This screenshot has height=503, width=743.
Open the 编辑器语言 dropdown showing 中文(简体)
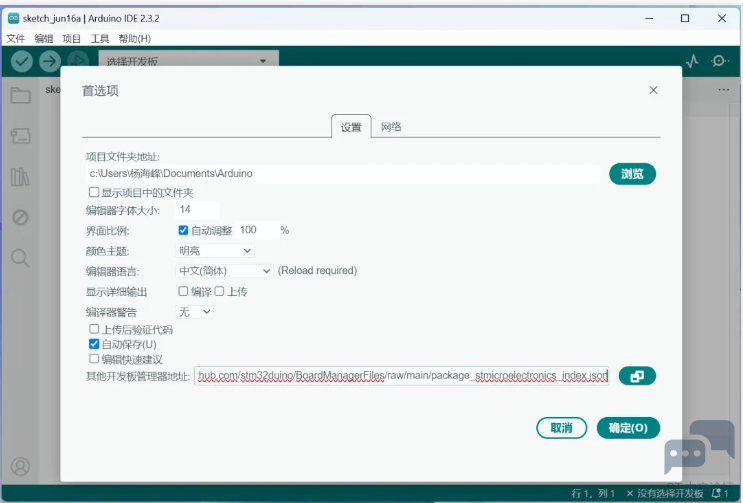(x=224, y=270)
